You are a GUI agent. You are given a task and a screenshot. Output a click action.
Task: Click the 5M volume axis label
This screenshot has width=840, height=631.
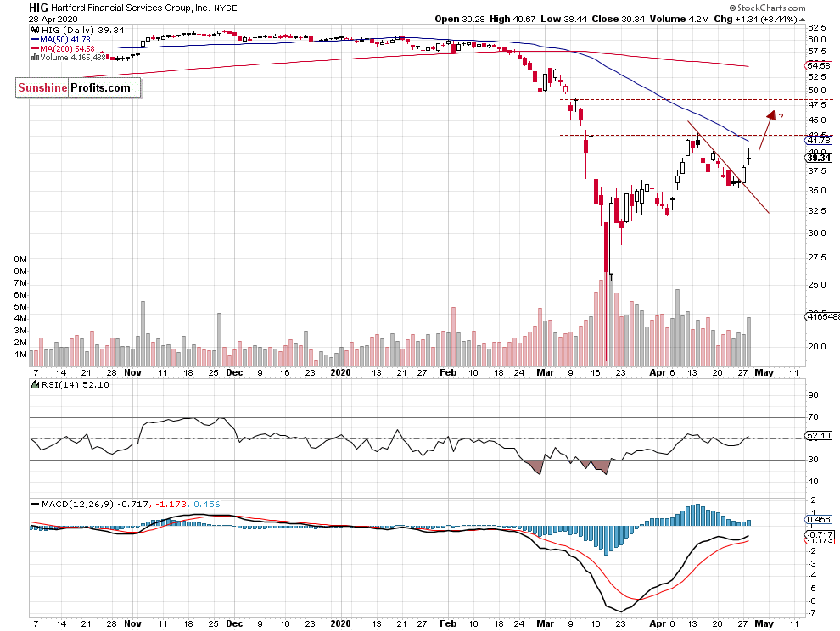[20, 307]
